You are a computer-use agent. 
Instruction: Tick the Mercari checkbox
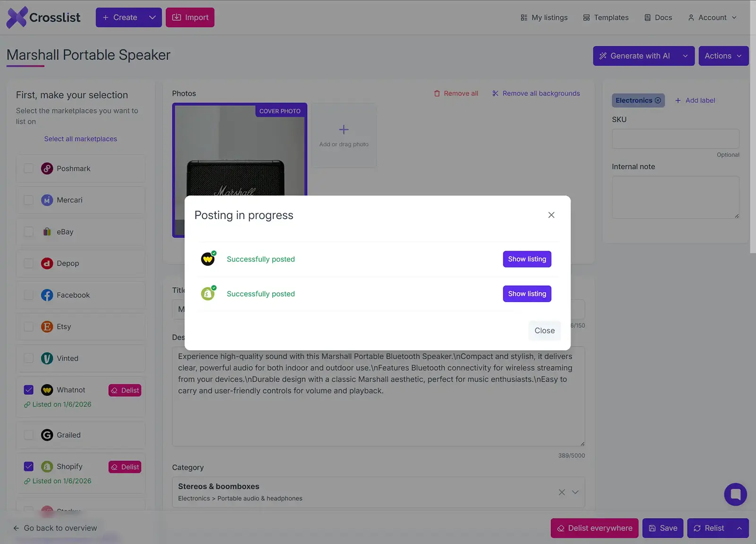pos(29,200)
